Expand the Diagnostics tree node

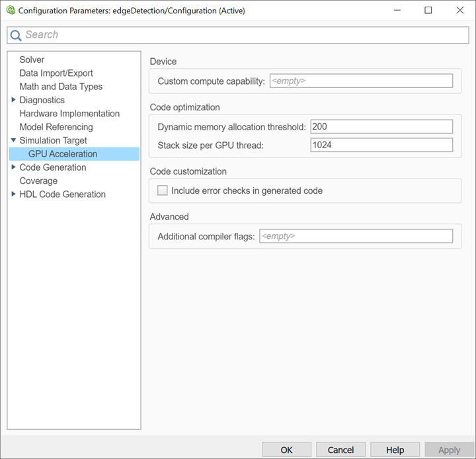14,100
